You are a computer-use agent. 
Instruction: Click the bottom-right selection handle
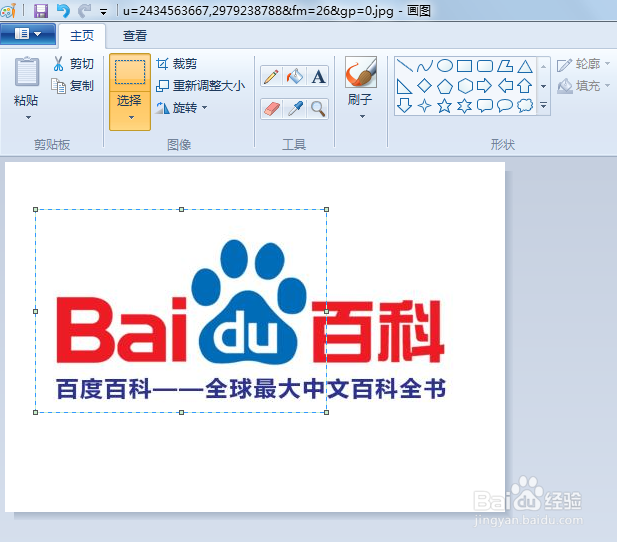327,413
